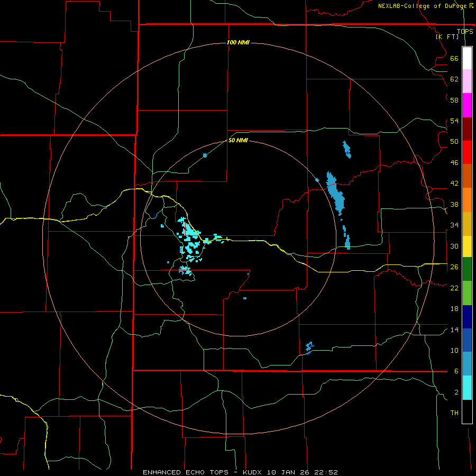Click the TH legend label
The image size is (476, 476).
(454, 413)
